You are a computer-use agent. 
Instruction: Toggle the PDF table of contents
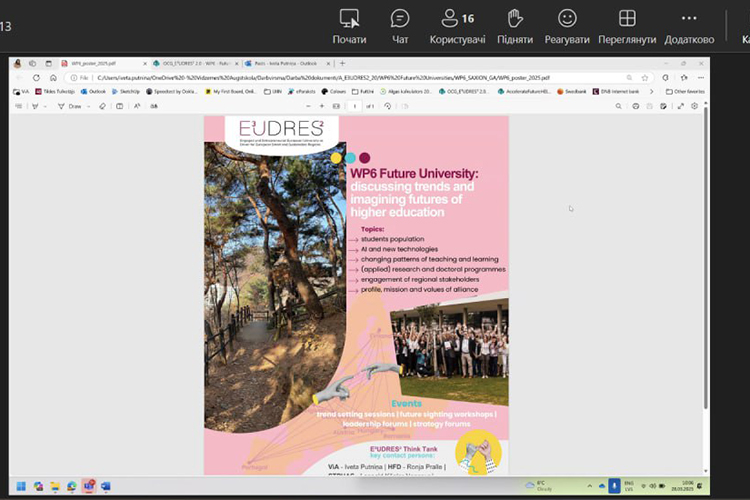(18, 106)
